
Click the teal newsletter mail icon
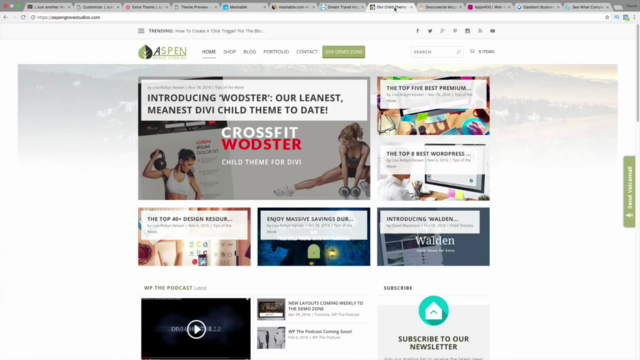coord(433,311)
